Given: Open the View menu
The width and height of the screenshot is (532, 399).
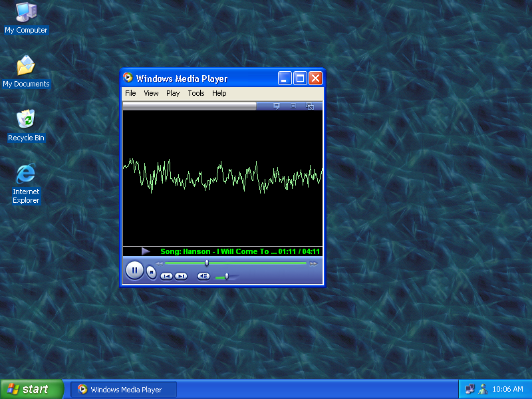Looking at the screenshot, I should [151, 93].
